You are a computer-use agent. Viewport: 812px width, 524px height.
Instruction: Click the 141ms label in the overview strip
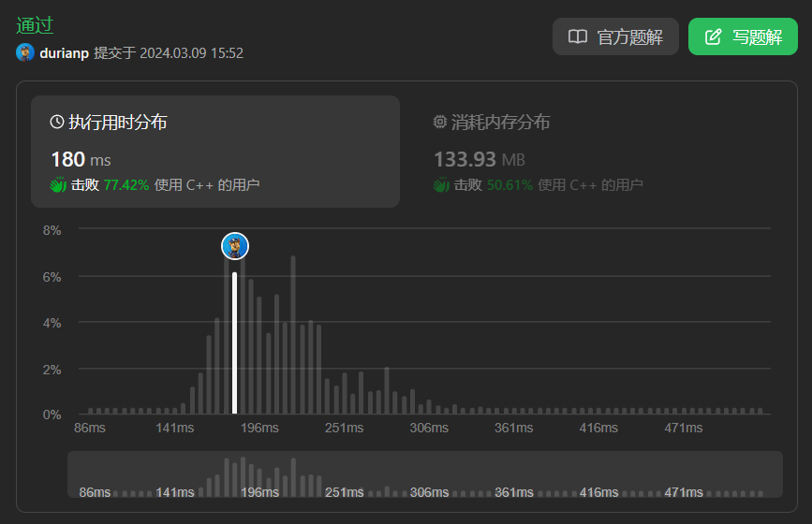click(x=174, y=492)
